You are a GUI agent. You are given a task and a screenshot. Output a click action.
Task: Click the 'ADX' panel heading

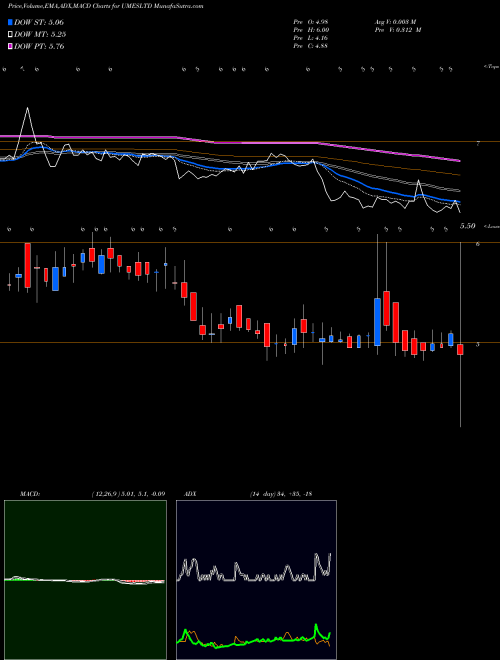(x=190, y=494)
